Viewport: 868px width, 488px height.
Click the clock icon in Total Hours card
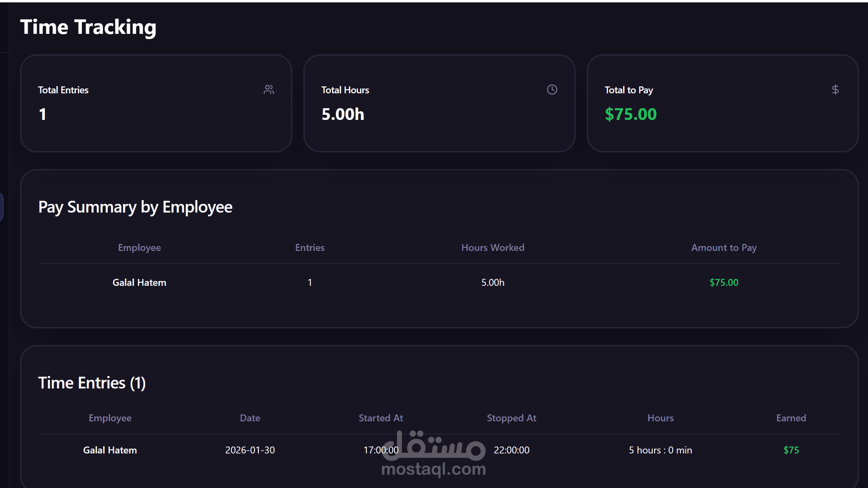552,90
